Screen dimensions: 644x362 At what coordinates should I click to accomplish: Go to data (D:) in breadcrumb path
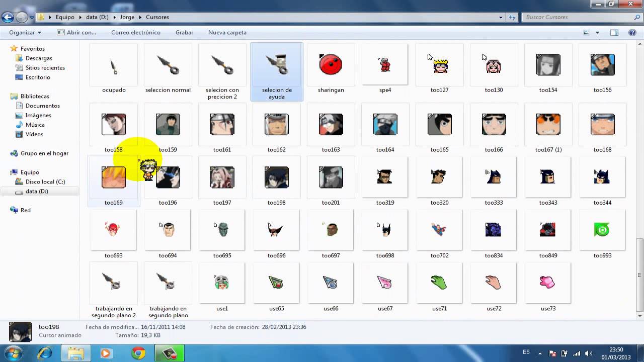pyautogui.click(x=97, y=17)
